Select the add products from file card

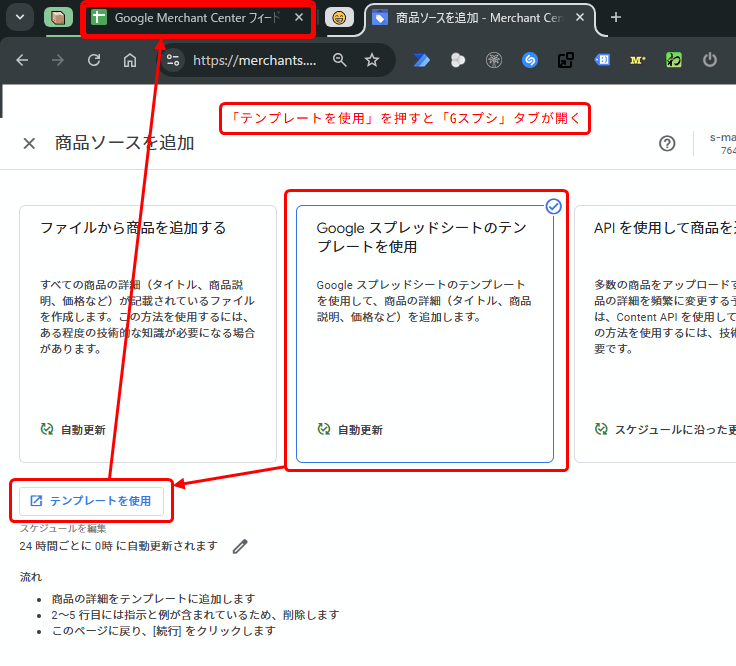(x=148, y=334)
